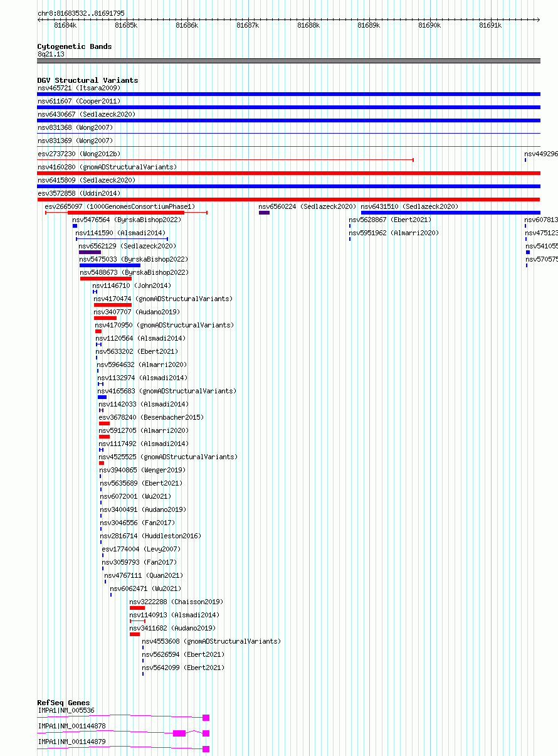Open nsv6560224 (Sedlazeck2020) label
Image resolution: width=558 pixels, height=756 pixels.
pyautogui.click(x=307, y=206)
